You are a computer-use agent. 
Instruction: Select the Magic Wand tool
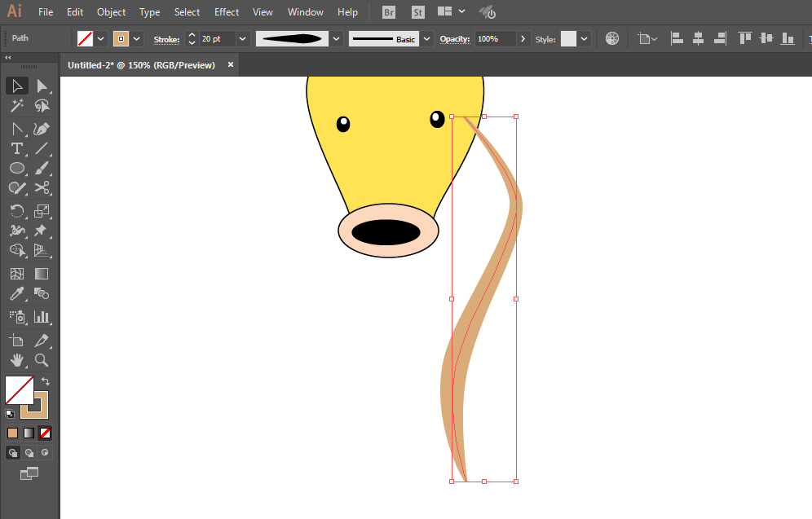pyautogui.click(x=16, y=106)
